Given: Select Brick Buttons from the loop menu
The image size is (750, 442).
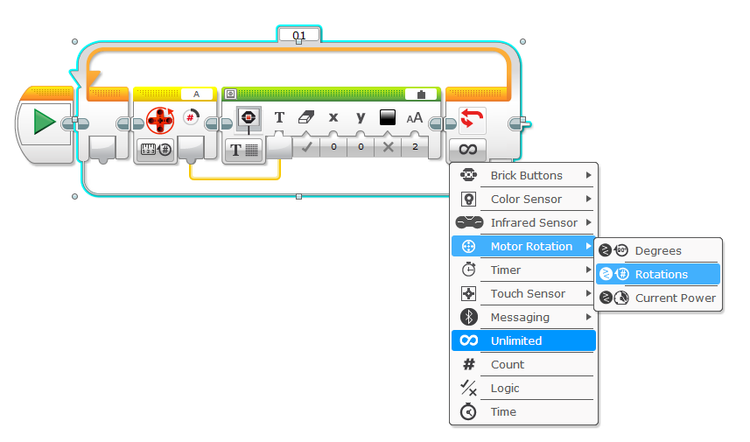Looking at the screenshot, I should click(x=526, y=175).
